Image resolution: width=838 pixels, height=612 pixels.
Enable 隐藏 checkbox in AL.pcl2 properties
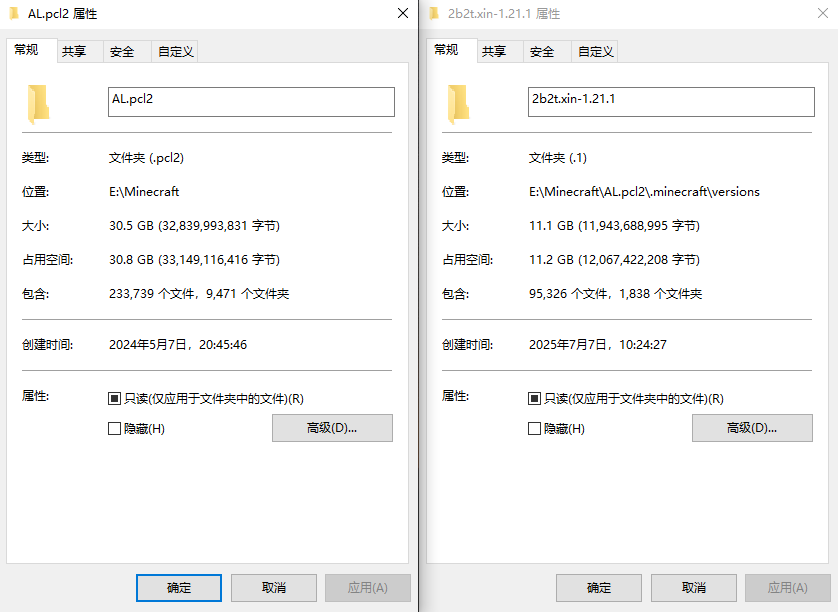coord(114,429)
